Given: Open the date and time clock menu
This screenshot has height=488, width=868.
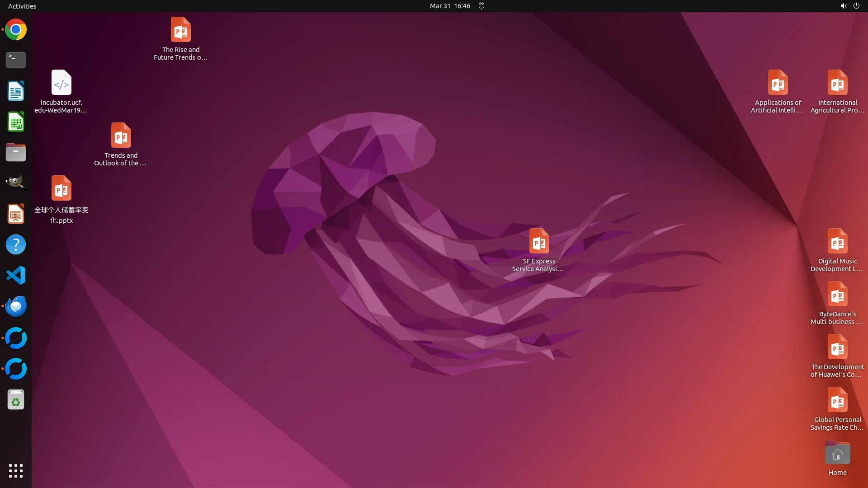Looking at the screenshot, I should [x=449, y=6].
